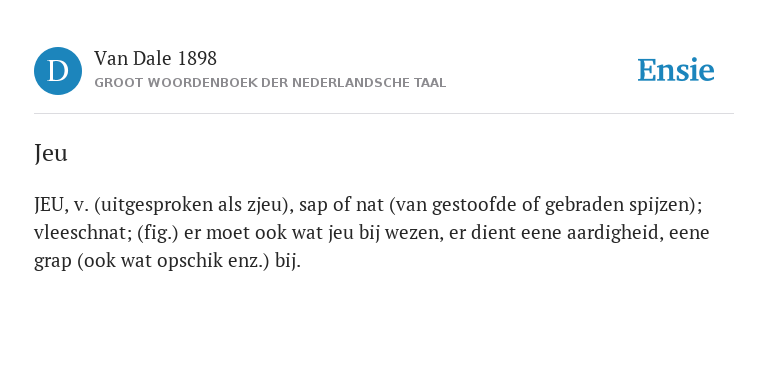Click the horizontal divider under the header

[384, 114]
